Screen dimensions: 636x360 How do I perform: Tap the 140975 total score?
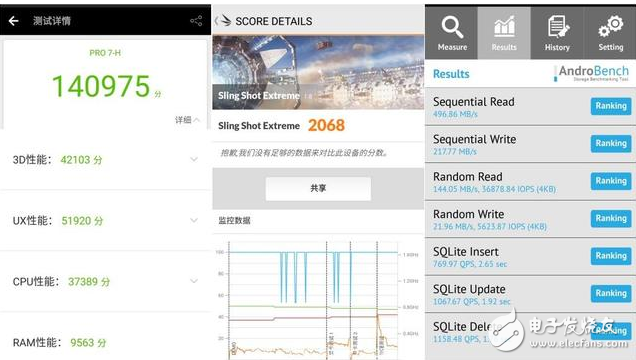(x=101, y=86)
